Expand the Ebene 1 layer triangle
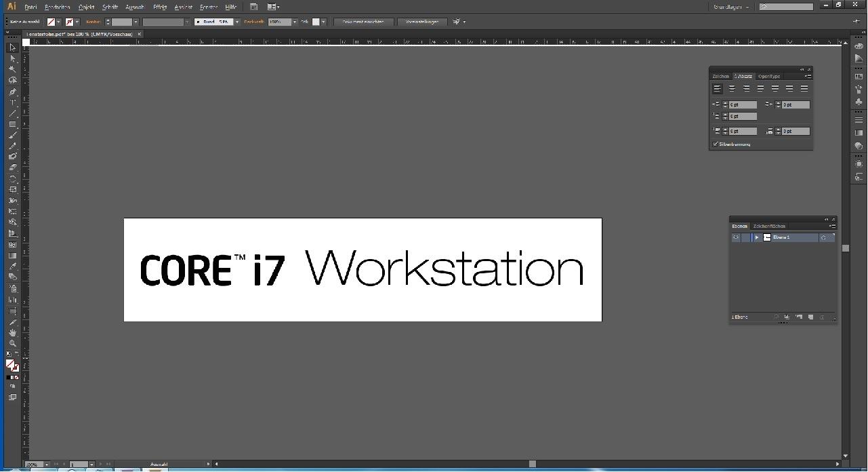The image size is (868, 472). point(757,237)
